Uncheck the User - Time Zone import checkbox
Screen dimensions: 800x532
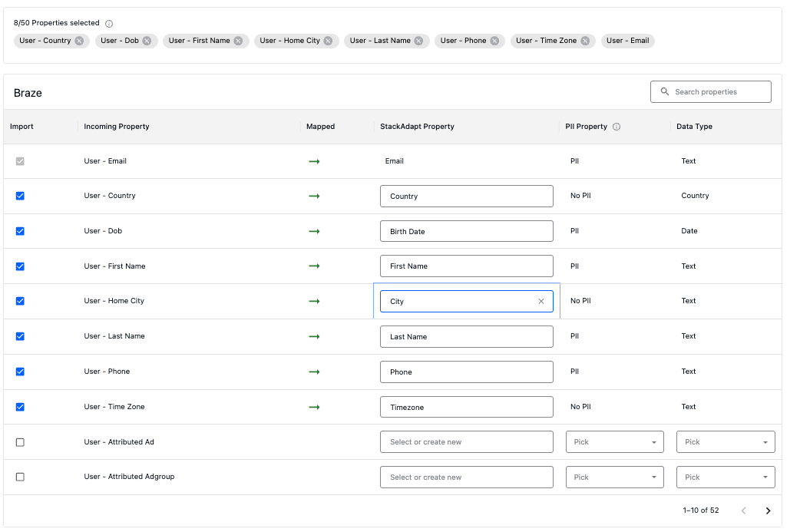(x=20, y=406)
